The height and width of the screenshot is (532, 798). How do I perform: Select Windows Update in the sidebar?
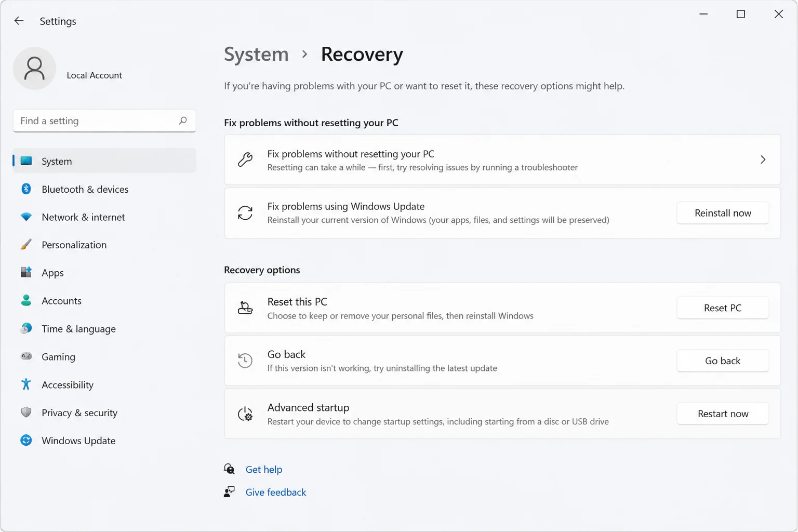click(104, 441)
